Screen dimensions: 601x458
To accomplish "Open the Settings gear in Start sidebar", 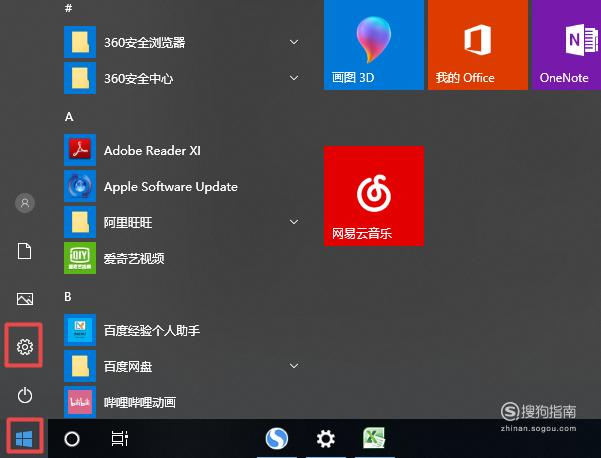I will tap(25, 346).
